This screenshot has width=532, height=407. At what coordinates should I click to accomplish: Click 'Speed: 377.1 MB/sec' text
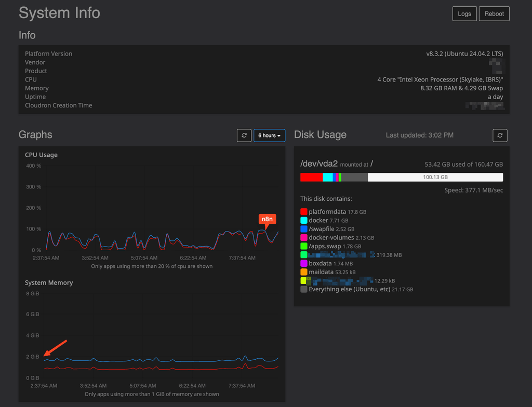pos(474,191)
